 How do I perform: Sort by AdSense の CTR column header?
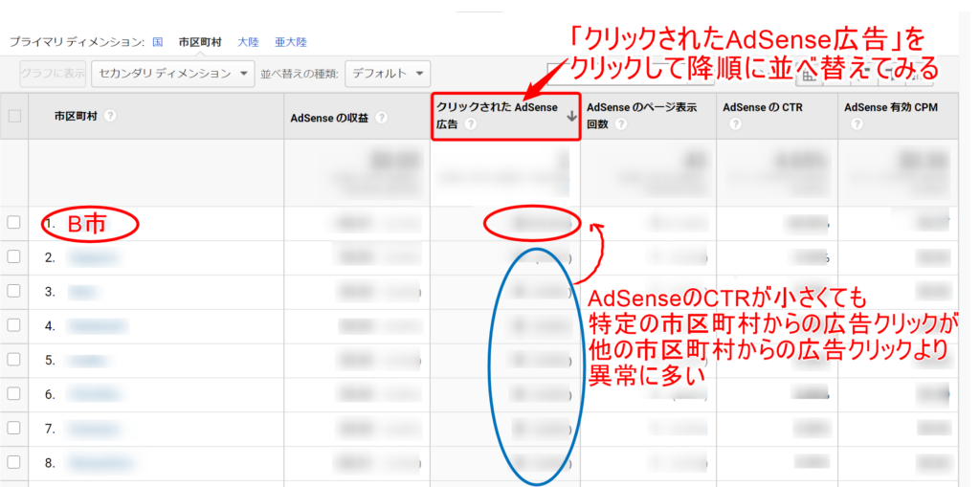tap(763, 107)
